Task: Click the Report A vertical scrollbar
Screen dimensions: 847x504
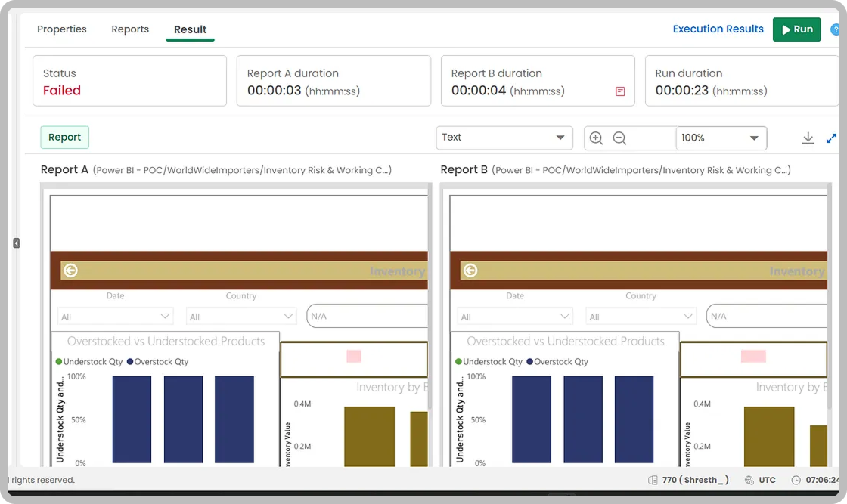Action: click(x=430, y=297)
